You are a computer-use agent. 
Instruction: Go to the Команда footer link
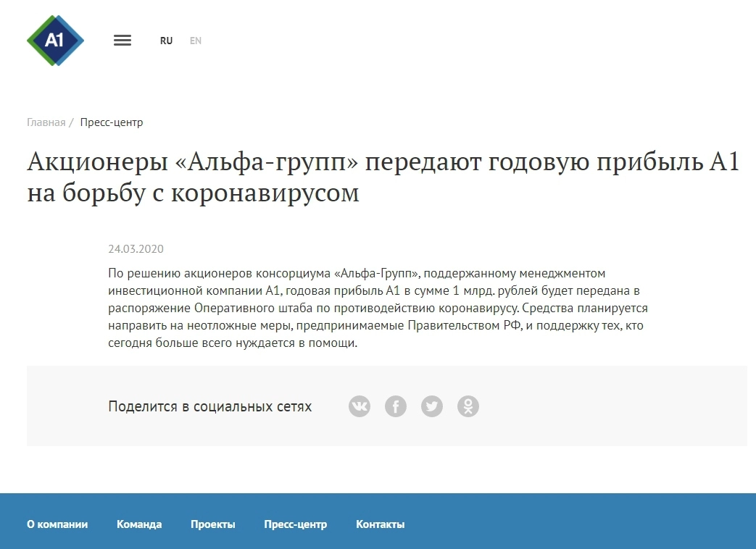[x=139, y=524]
